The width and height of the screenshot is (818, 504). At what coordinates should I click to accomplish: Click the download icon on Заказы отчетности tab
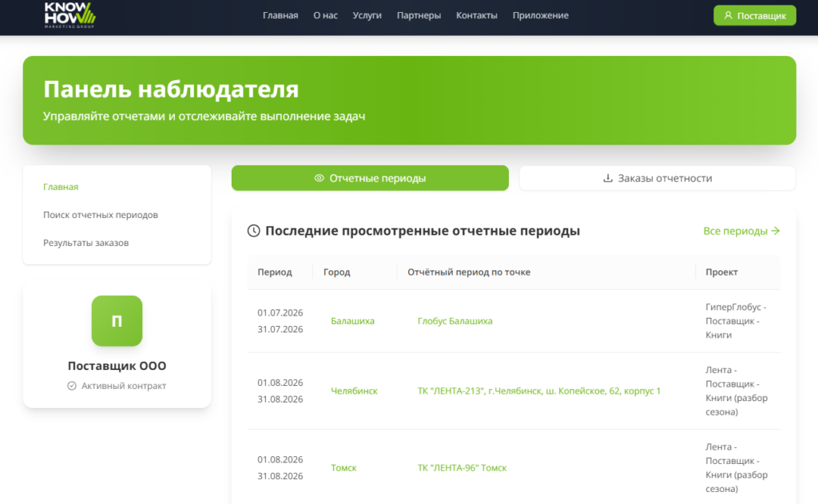coord(608,178)
